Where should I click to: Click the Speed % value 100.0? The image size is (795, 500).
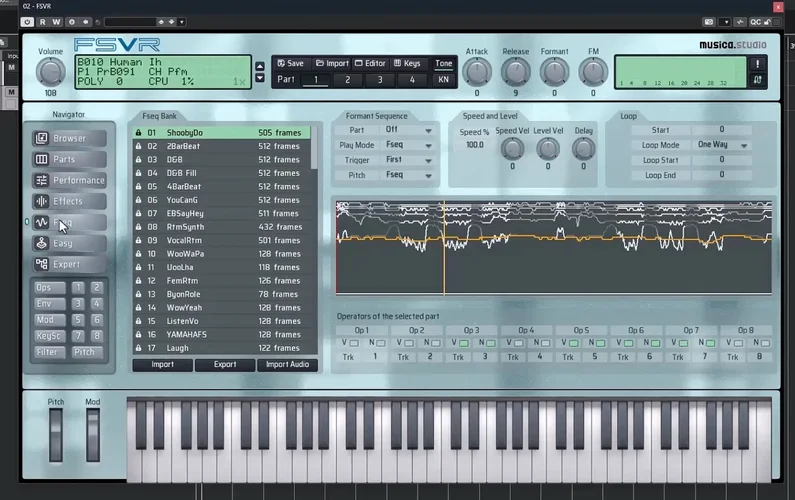coord(475,145)
